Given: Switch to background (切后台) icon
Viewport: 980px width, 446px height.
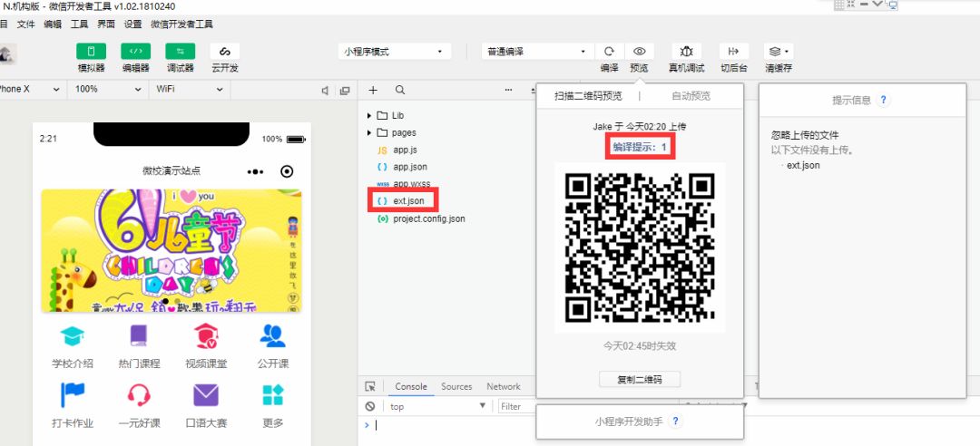Looking at the screenshot, I should [734, 52].
